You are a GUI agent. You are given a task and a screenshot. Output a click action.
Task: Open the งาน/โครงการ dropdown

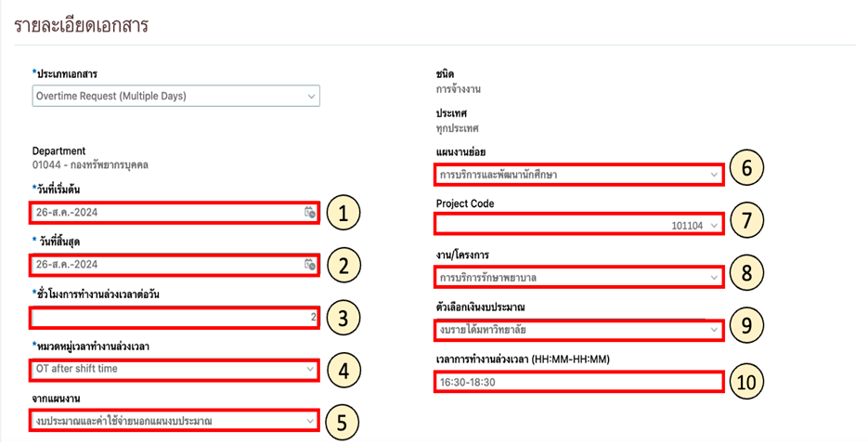(713, 277)
